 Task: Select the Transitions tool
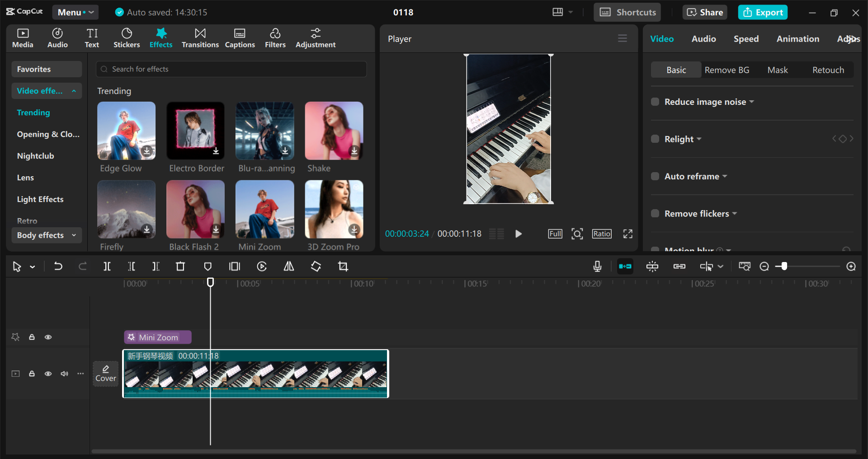click(x=200, y=37)
